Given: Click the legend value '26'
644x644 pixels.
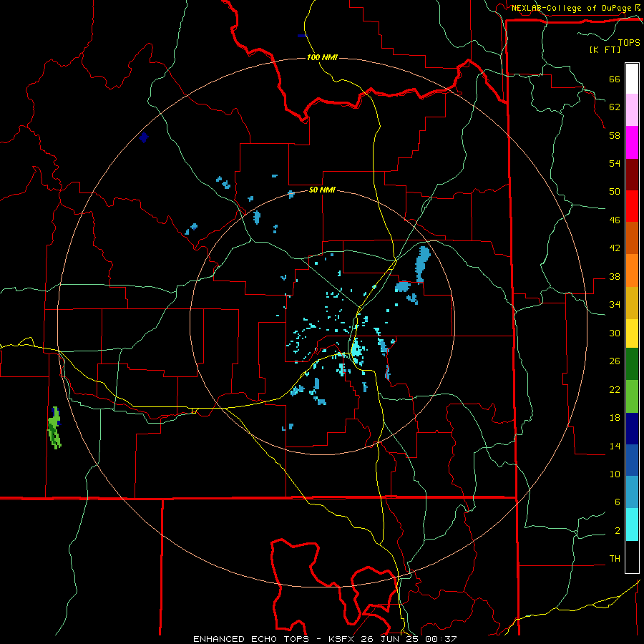Looking at the screenshot, I should (615, 361).
